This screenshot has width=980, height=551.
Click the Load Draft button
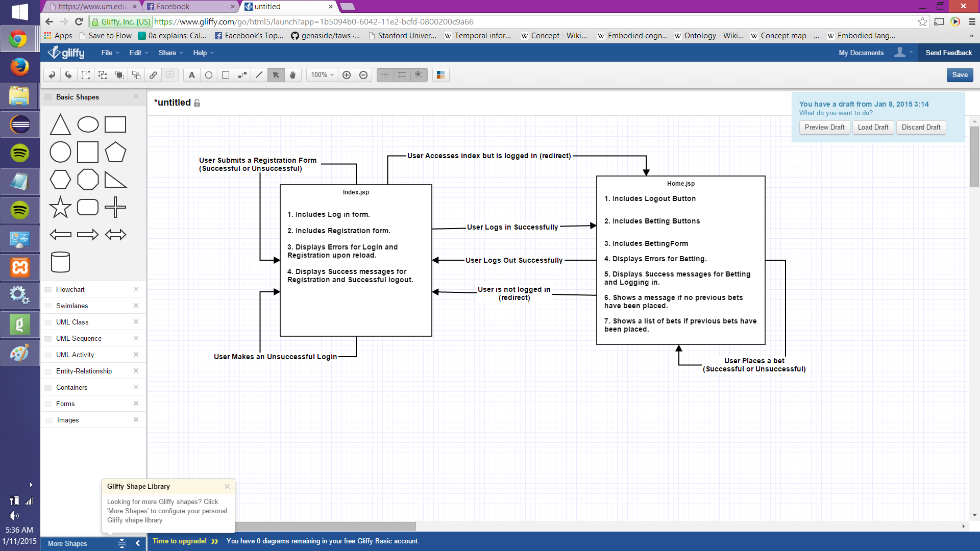click(x=873, y=127)
